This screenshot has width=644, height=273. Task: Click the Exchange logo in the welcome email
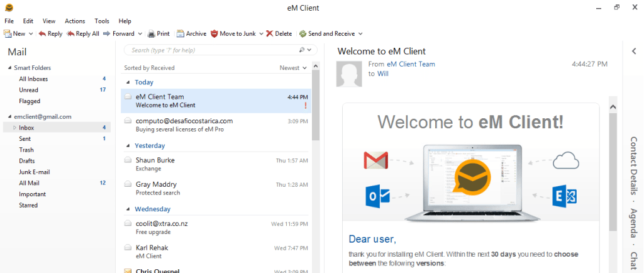(565, 197)
